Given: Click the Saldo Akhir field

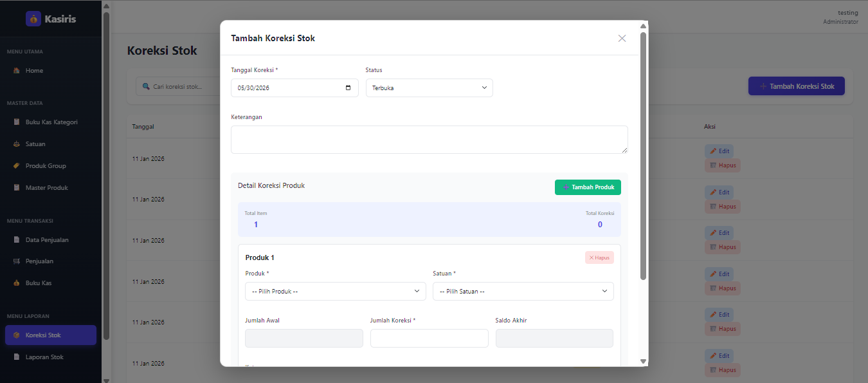Looking at the screenshot, I should (554, 339).
